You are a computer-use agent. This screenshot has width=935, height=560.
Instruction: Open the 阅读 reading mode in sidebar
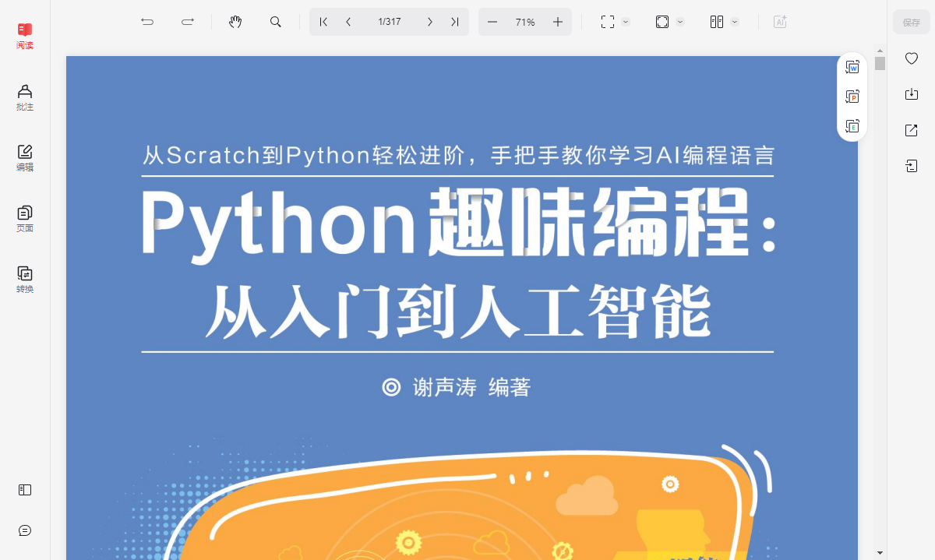click(x=25, y=36)
